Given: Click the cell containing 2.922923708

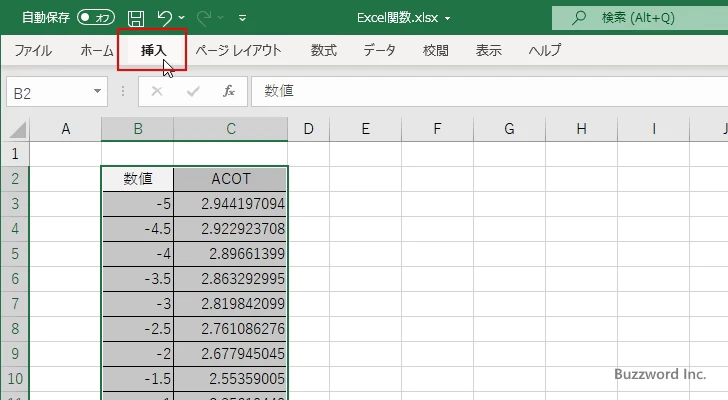Looking at the screenshot, I should pos(231,229).
